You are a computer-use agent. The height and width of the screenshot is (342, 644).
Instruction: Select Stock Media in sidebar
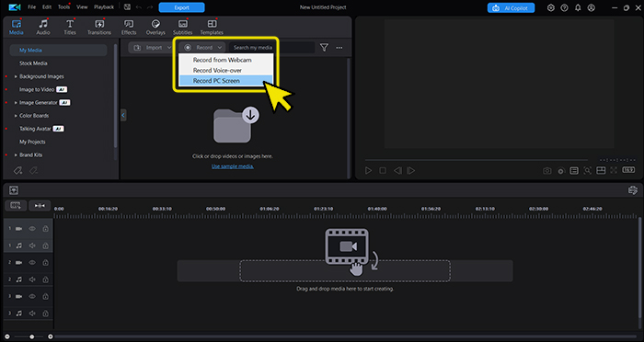(33, 63)
